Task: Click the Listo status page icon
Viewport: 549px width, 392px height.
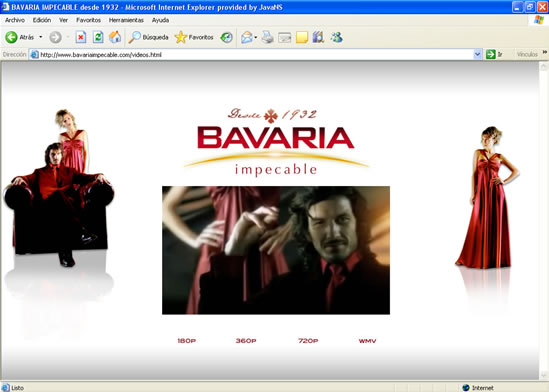Action: coord(5,387)
